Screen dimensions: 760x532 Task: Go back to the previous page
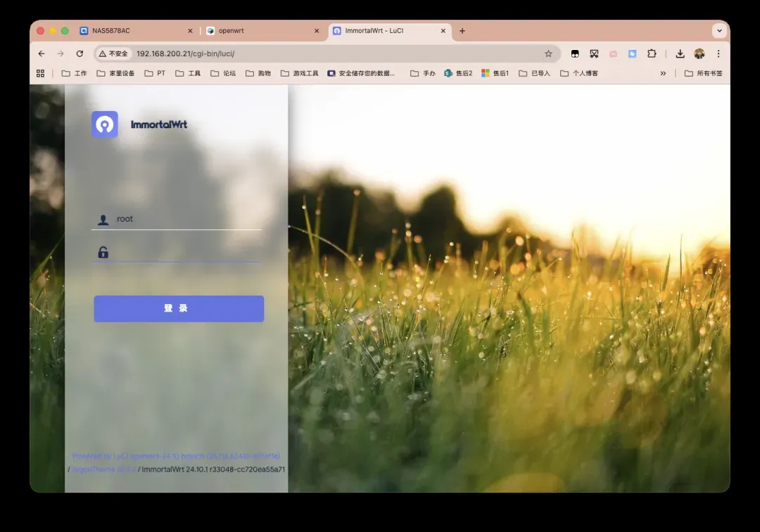coord(42,53)
